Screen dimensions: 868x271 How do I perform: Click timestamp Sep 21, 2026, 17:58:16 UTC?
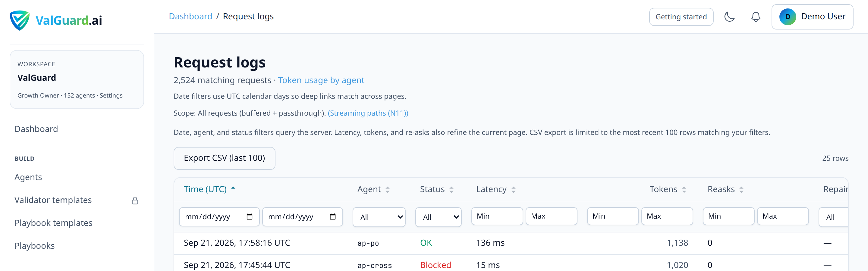tap(237, 243)
